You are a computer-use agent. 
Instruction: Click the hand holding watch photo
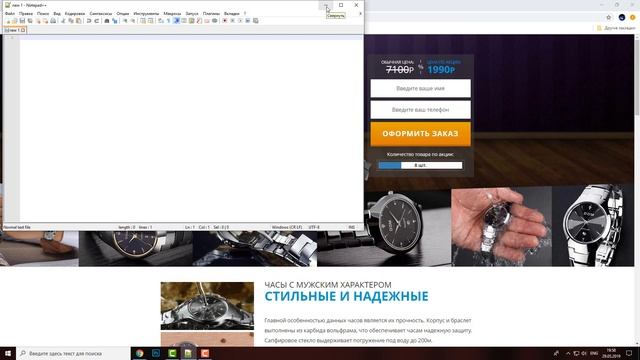click(x=502, y=227)
